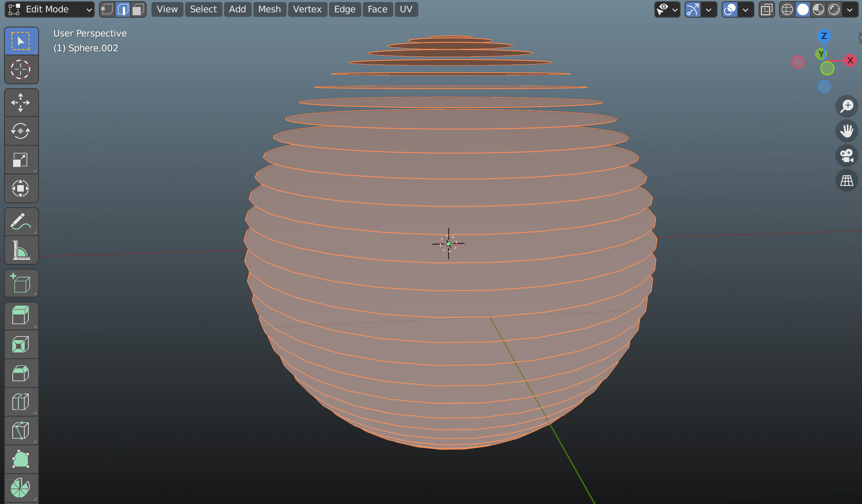Screen dimensions: 862x504
Task: Select the Spin tool
Action: click(21, 488)
